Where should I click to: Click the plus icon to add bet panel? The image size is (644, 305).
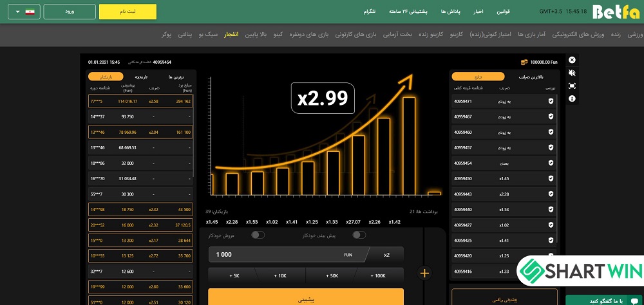point(424,273)
